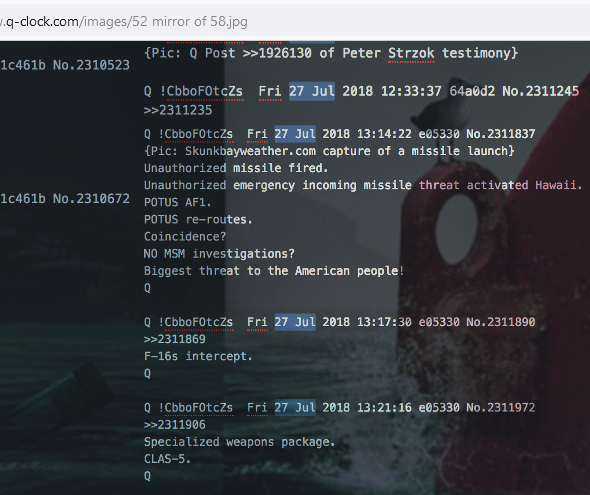Click 'No.2310523' post number on left

coord(91,65)
